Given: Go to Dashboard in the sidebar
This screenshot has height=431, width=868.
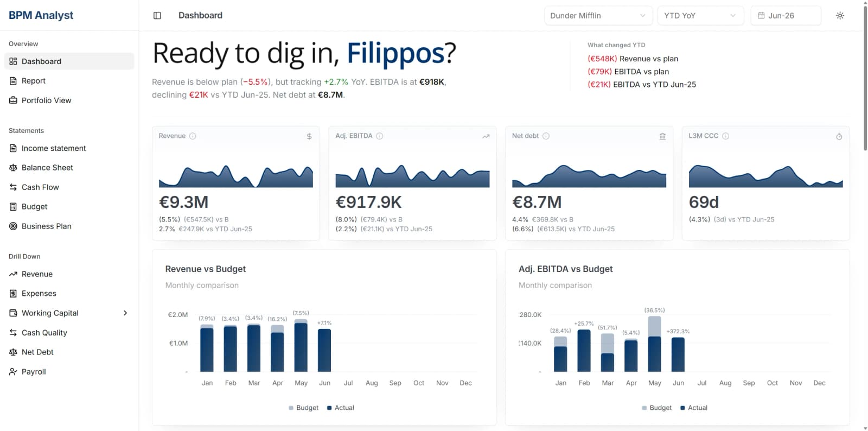Looking at the screenshot, I should [69, 61].
